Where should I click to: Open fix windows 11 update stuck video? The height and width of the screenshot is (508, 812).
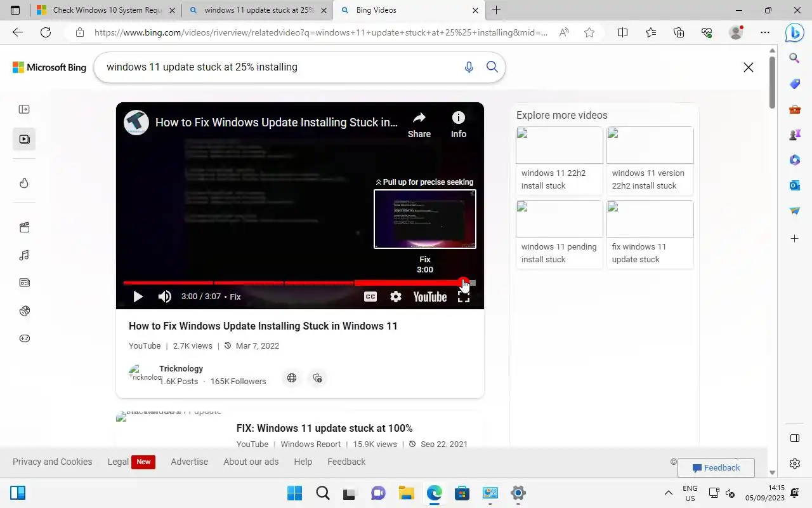[650, 234]
